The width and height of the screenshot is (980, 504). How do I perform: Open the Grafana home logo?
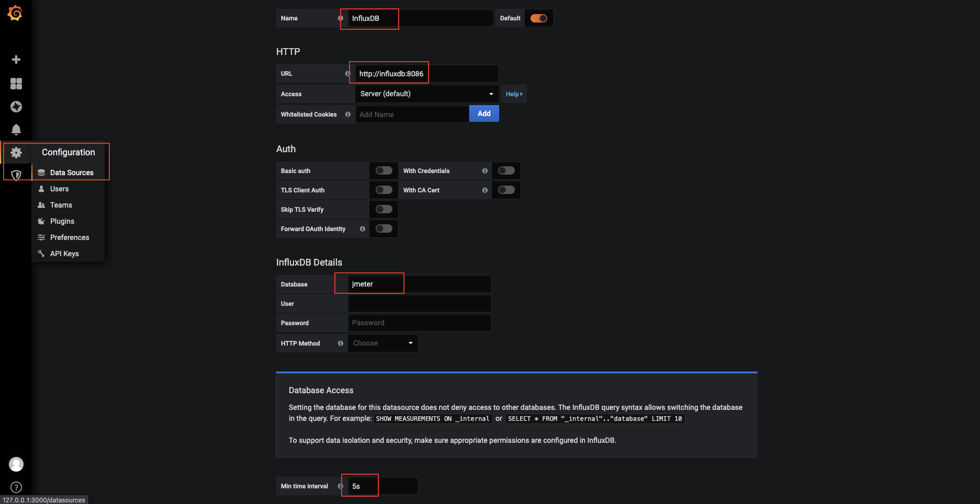coord(15,13)
